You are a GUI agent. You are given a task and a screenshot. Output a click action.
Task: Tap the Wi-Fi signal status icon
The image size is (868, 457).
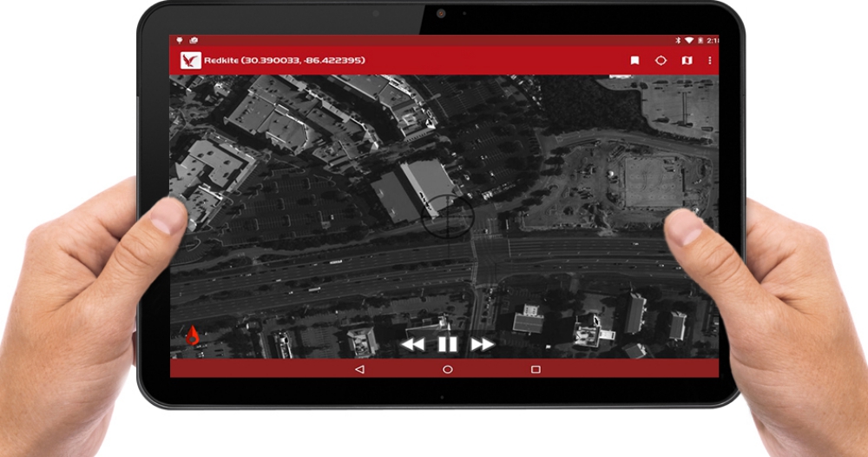pyautogui.click(x=687, y=41)
